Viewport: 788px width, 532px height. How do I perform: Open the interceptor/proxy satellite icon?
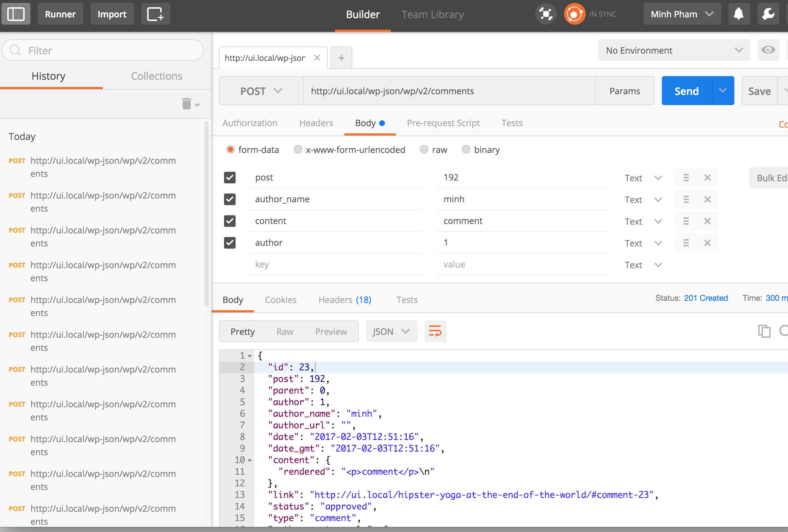546,14
